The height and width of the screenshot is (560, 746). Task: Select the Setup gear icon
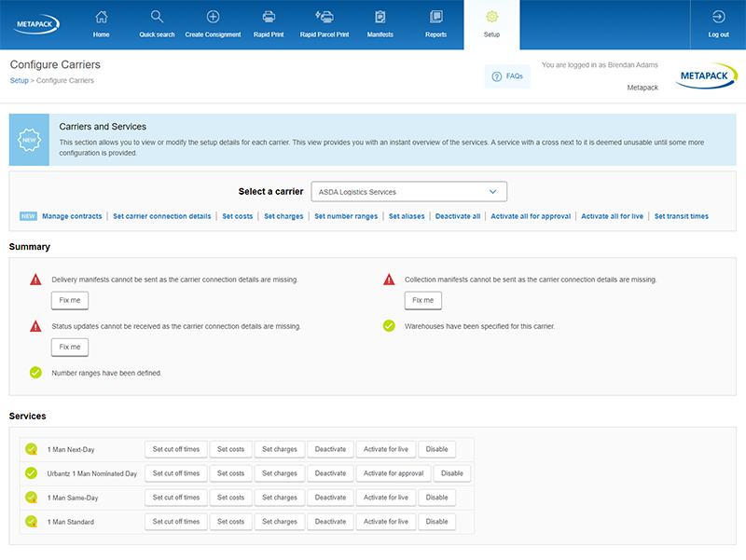pyautogui.click(x=492, y=17)
